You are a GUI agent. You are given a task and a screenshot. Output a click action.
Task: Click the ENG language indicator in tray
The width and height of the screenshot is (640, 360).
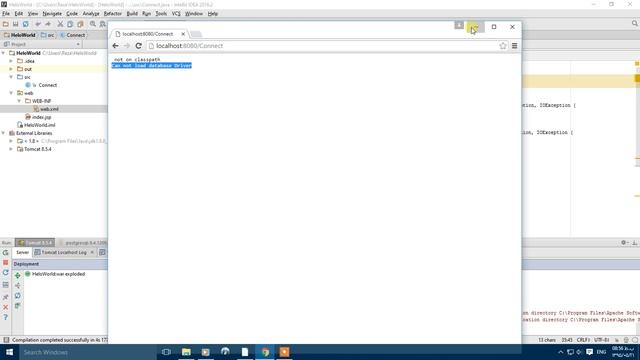(x=601, y=352)
